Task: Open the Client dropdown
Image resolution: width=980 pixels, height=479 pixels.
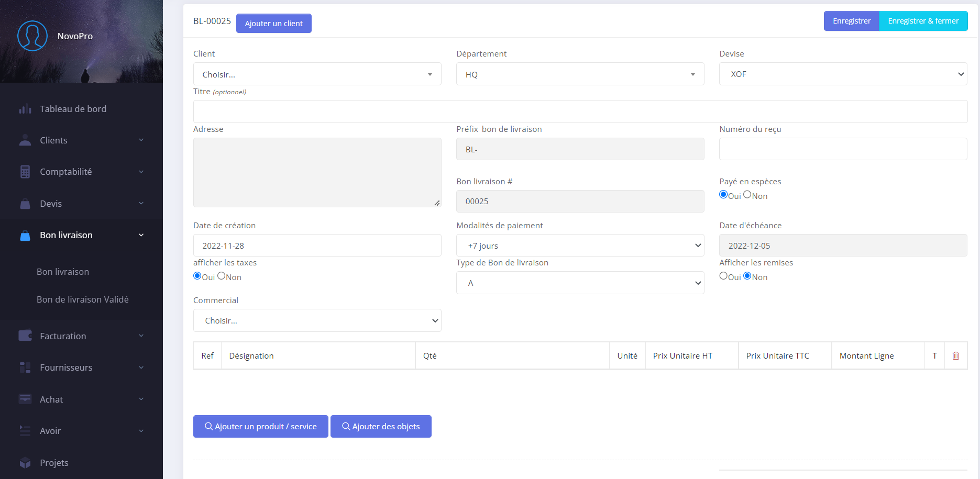Action: tap(317, 74)
